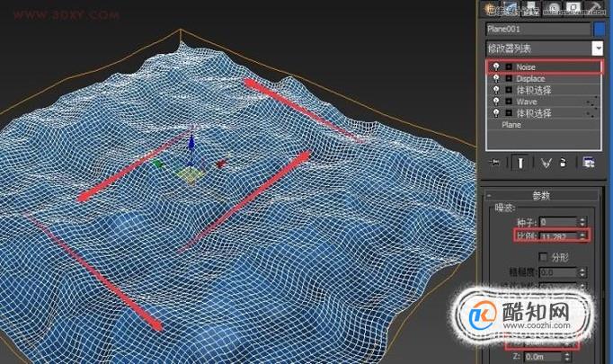Toggle lightbulb of 体积选择 between Displace and Wave
Viewport: 613px width, 364px height.
pyautogui.click(x=496, y=90)
